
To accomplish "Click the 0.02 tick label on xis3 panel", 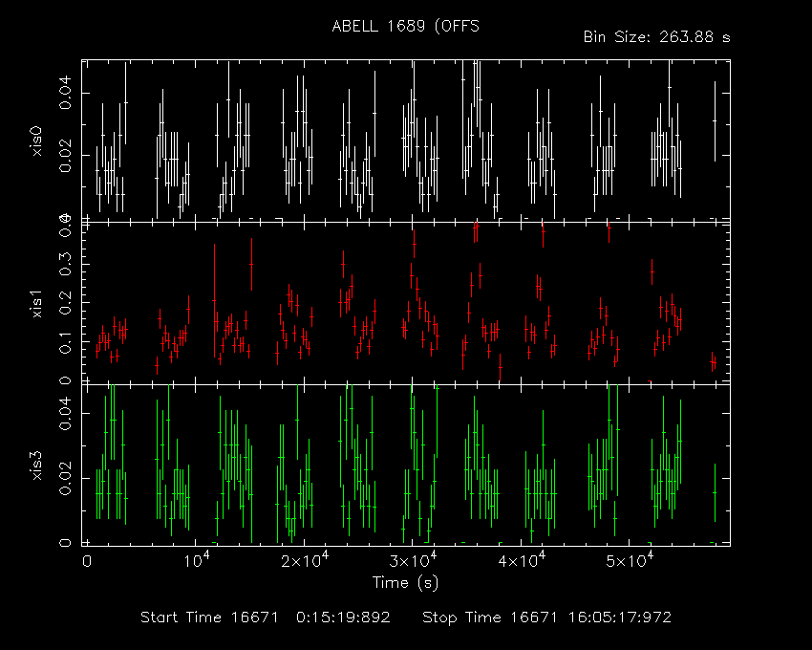I will [65, 479].
